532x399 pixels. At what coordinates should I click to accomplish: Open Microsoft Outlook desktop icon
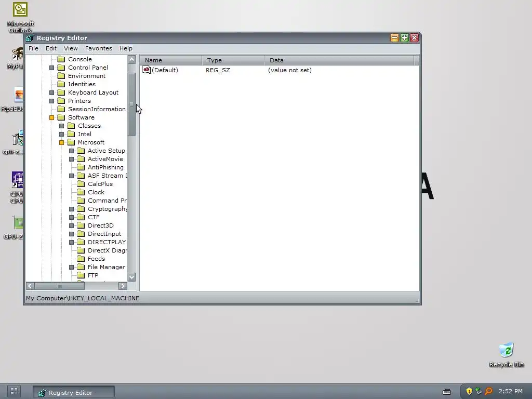20,17
